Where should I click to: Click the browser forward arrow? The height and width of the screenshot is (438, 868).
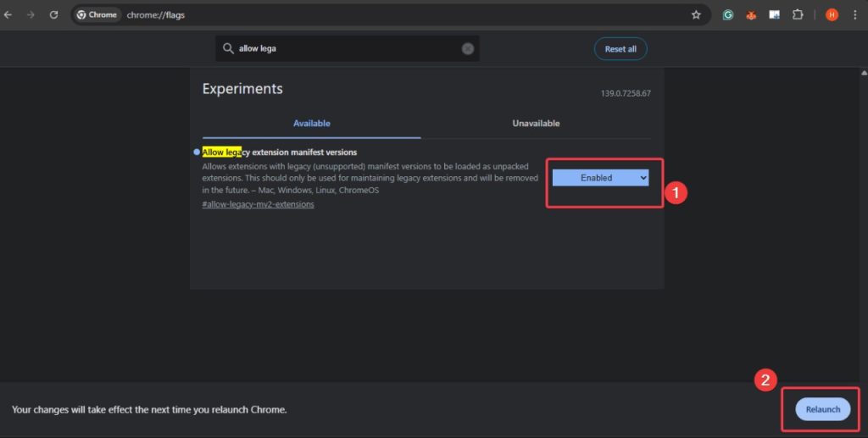tap(31, 14)
